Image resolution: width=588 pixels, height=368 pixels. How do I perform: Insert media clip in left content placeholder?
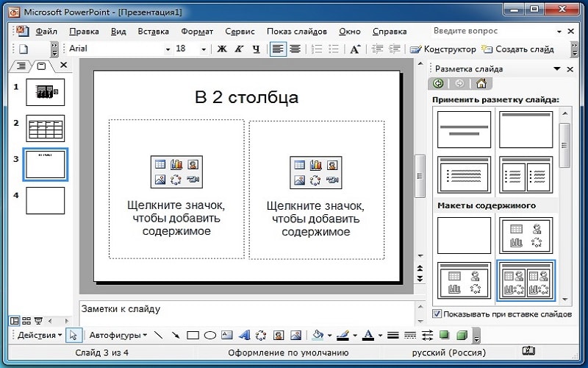pyautogui.click(x=193, y=180)
